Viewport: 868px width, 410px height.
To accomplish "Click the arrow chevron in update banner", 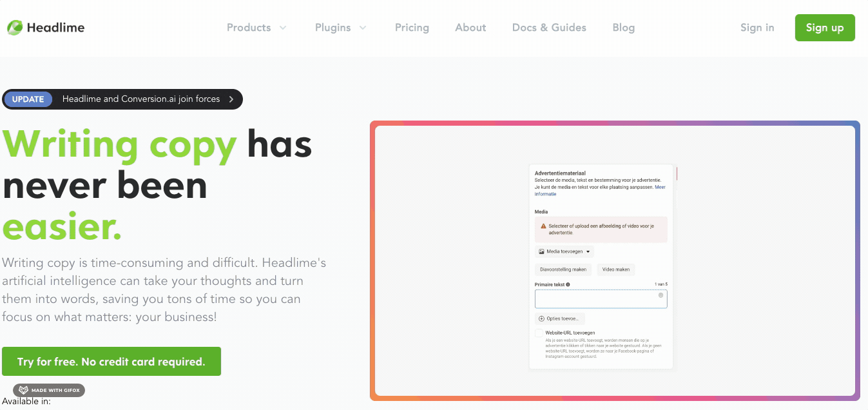I will coord(231,99).
